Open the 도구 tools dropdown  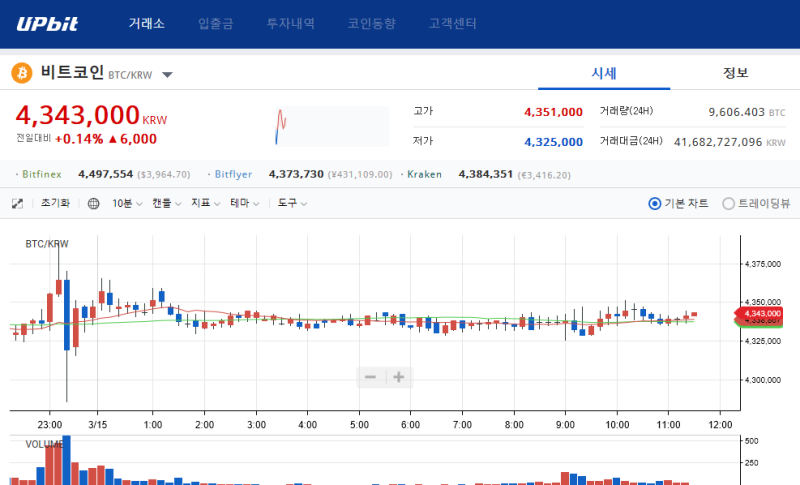pos(292,203)
